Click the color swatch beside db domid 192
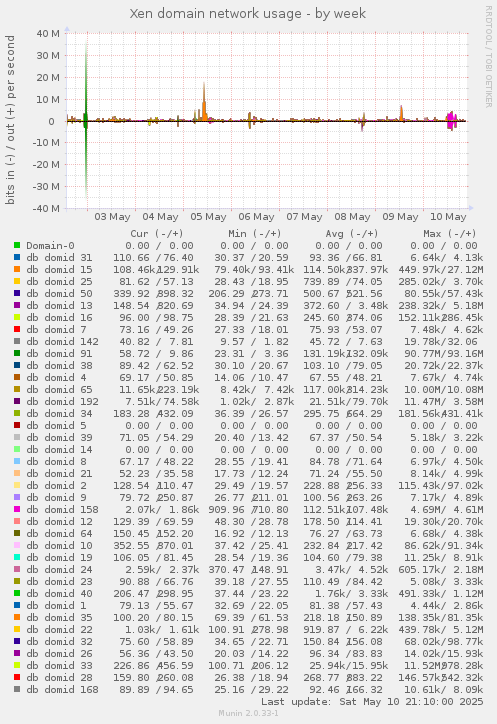 (17, 402)
